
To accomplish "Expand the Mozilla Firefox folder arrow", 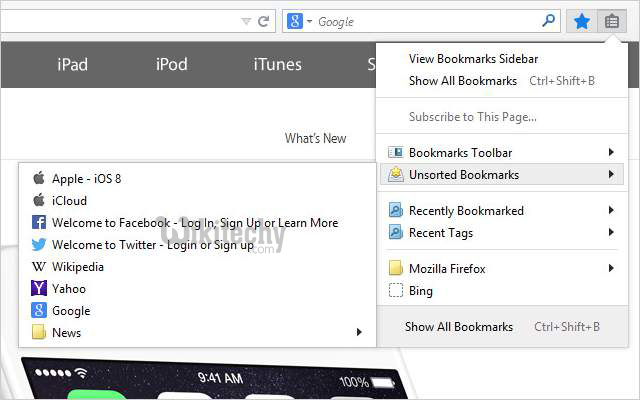I will point(611,268).
